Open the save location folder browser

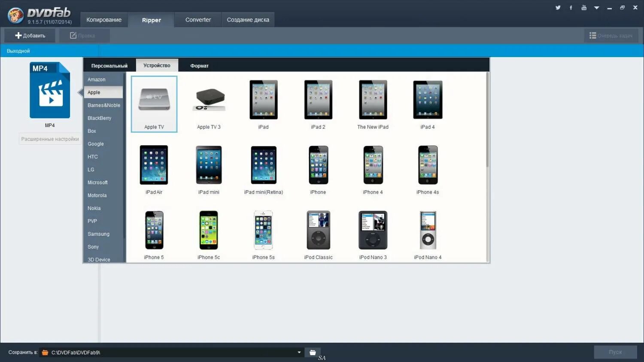(313, 352)
